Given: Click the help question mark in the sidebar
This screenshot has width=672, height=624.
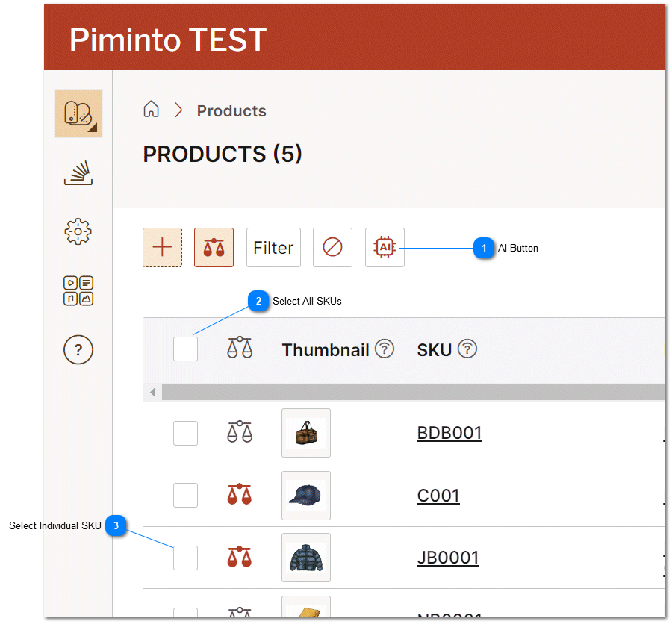Looking at the screenshot, I should (x=78, y=349).
